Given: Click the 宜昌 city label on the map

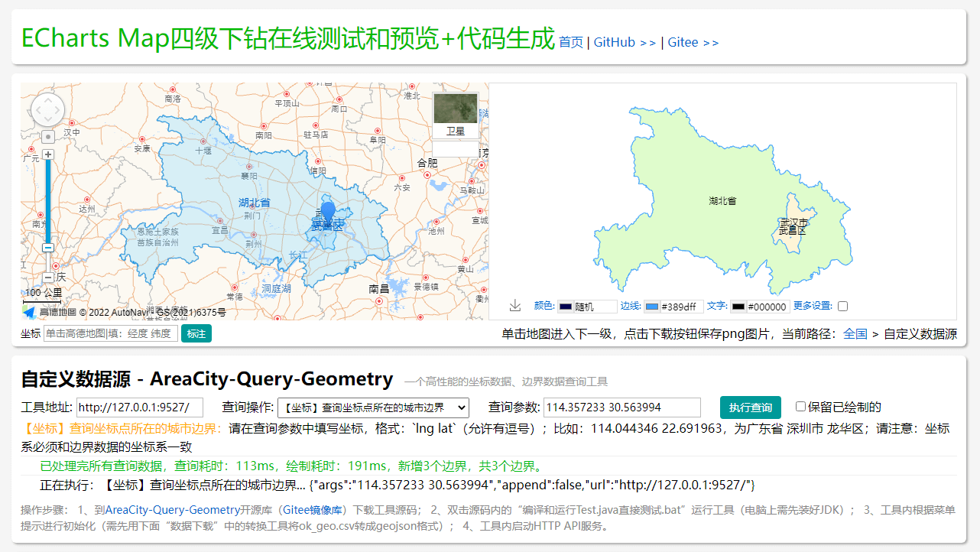Looking at the screenshot, I should tap(220, 229).
